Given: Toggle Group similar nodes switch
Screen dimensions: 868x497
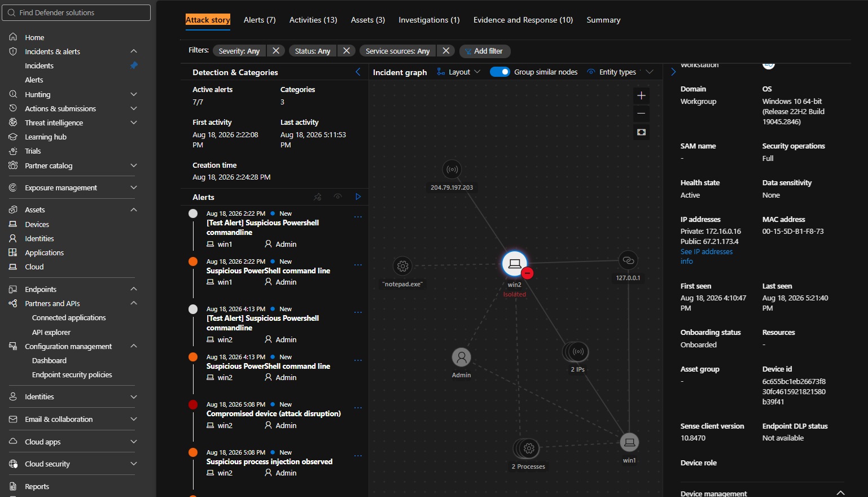Looking at the screenshot, I should [x=499, y=72].
